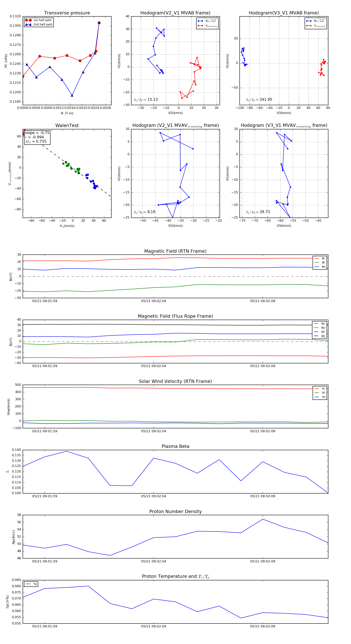Viewport: 351px width, 644px height.
Task: Select the Tp legend entry
Action: [31, 584]
